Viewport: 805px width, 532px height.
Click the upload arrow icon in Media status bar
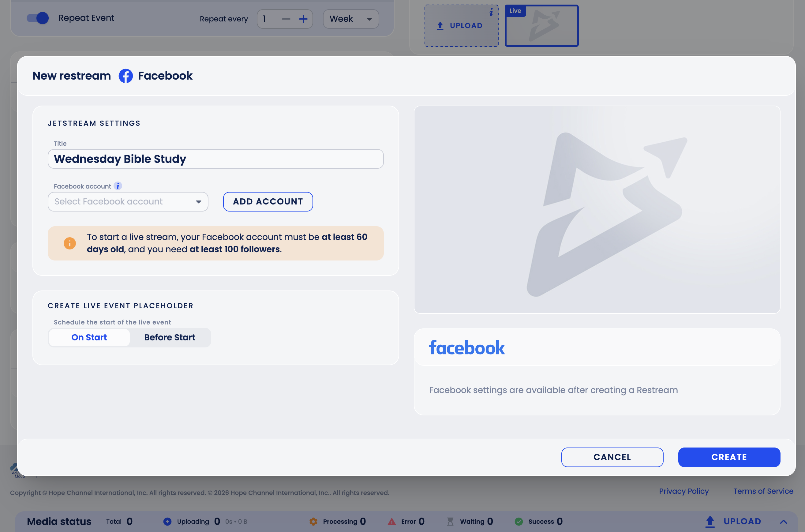coord(710,522)
